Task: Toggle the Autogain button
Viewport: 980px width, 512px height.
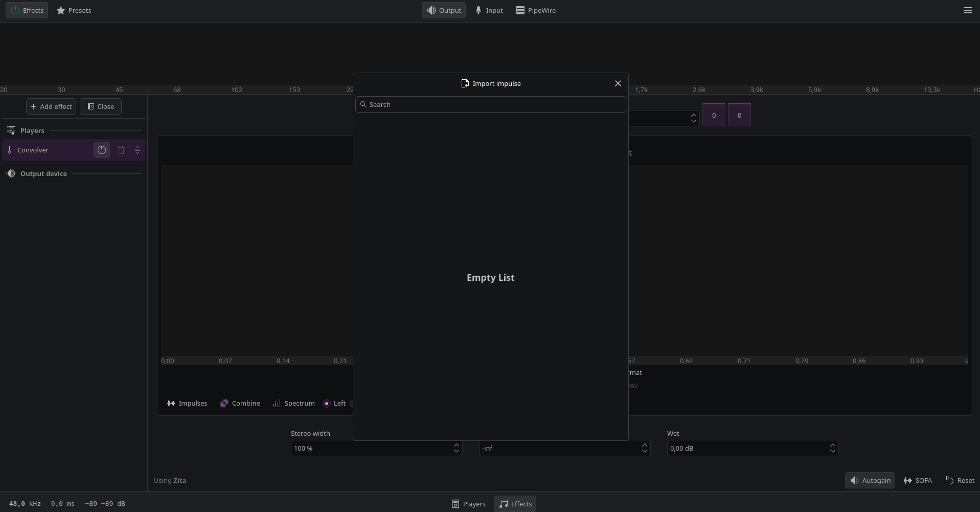Action: (x=870, y=480)
